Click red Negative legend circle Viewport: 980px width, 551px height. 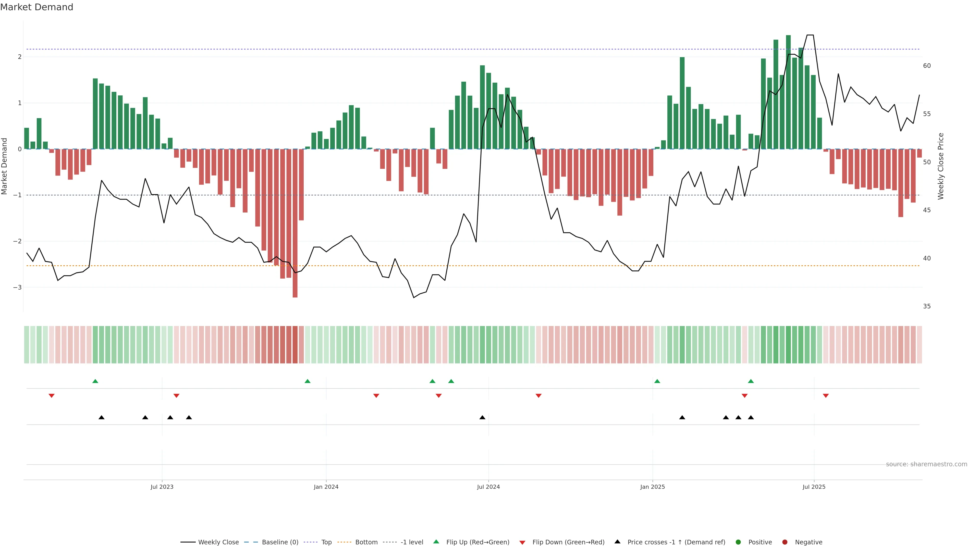click(785, 542)
